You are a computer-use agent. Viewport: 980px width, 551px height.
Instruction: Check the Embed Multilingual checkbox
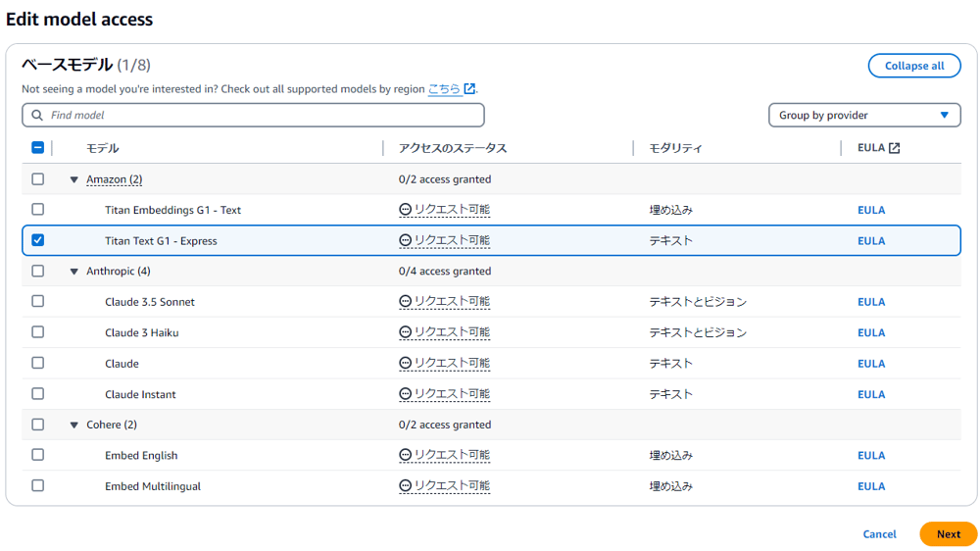(x=37, y=485)
